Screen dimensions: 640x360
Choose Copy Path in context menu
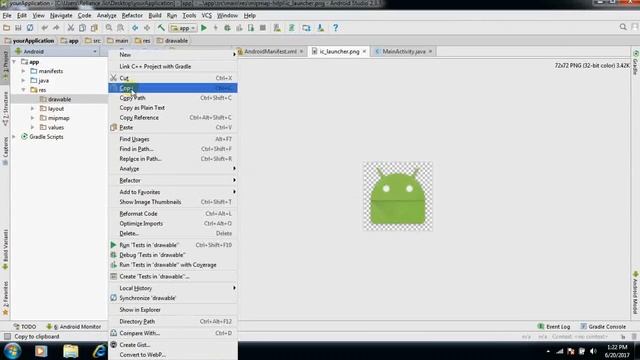pyautogui.click(x=173, y=98)
